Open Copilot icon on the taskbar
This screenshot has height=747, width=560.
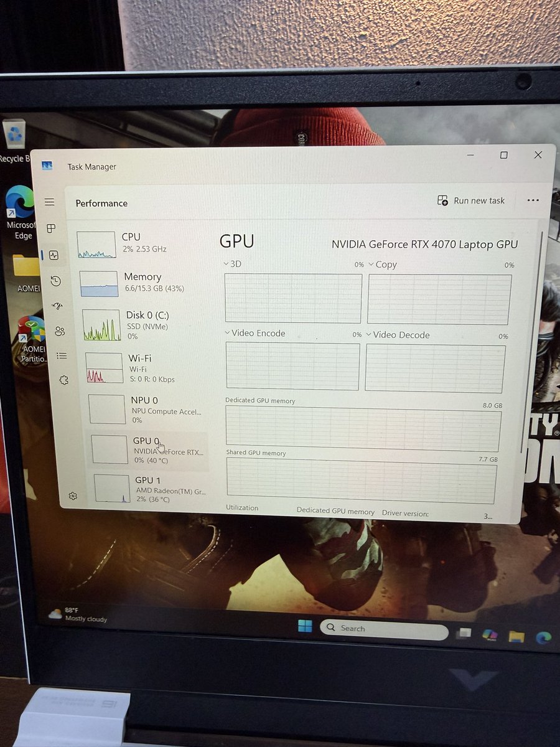click(490, 634)
